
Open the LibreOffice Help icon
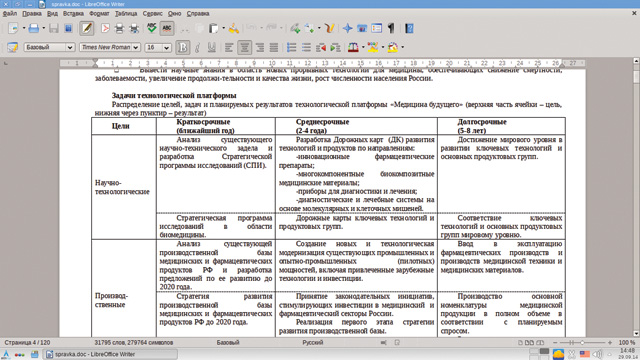point(409,28)
